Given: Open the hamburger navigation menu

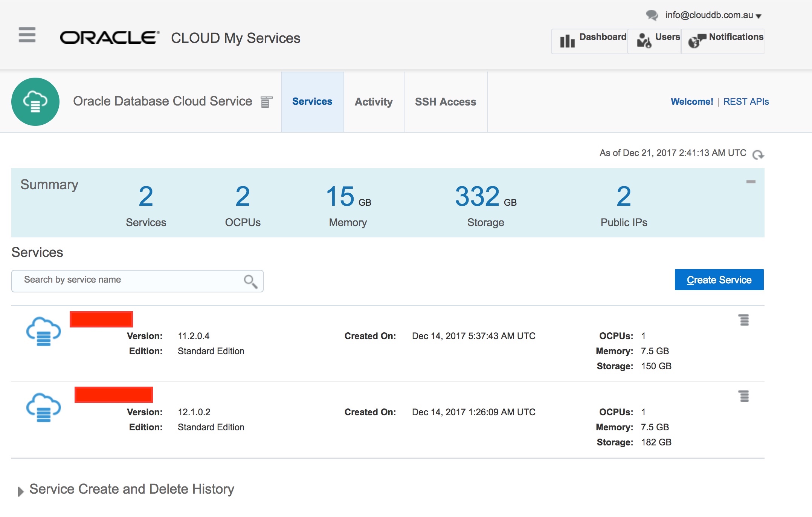Looking at the screenshot, I should [x=27, y=35].
